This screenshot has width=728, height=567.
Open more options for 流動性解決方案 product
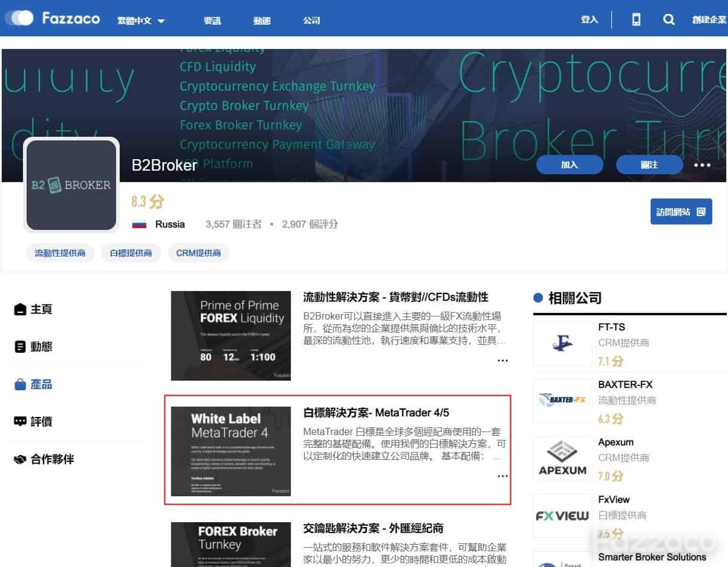tap(502, 361)
